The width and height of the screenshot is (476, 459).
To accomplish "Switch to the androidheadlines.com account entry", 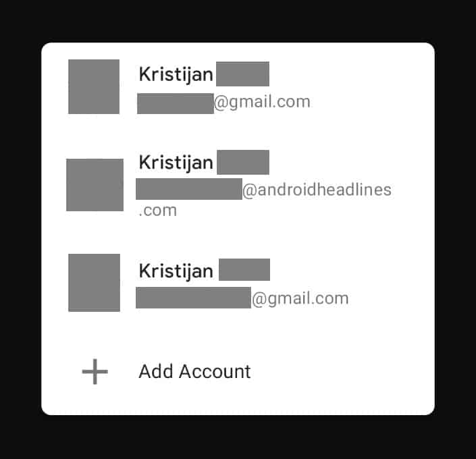I will point(238,184).
